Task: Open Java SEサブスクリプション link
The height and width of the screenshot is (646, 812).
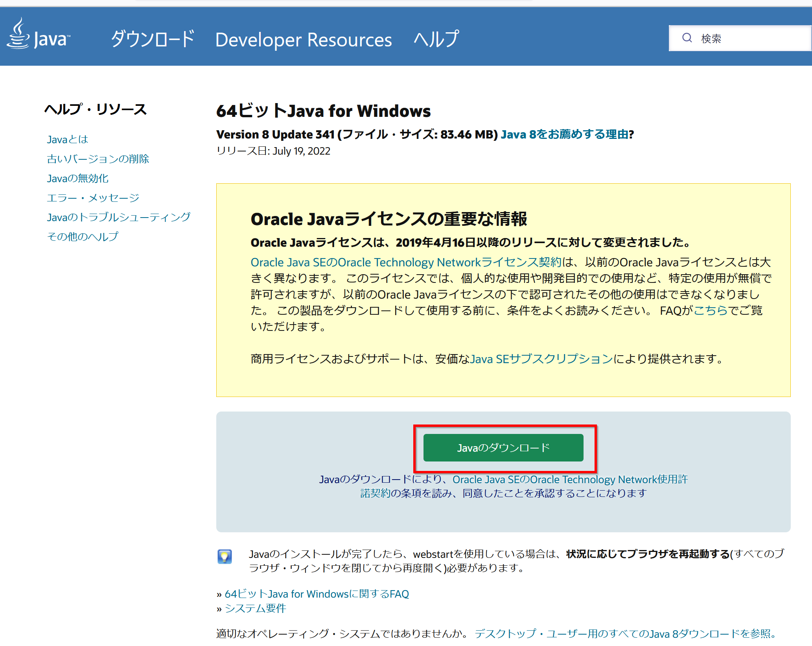Action: 541,359
